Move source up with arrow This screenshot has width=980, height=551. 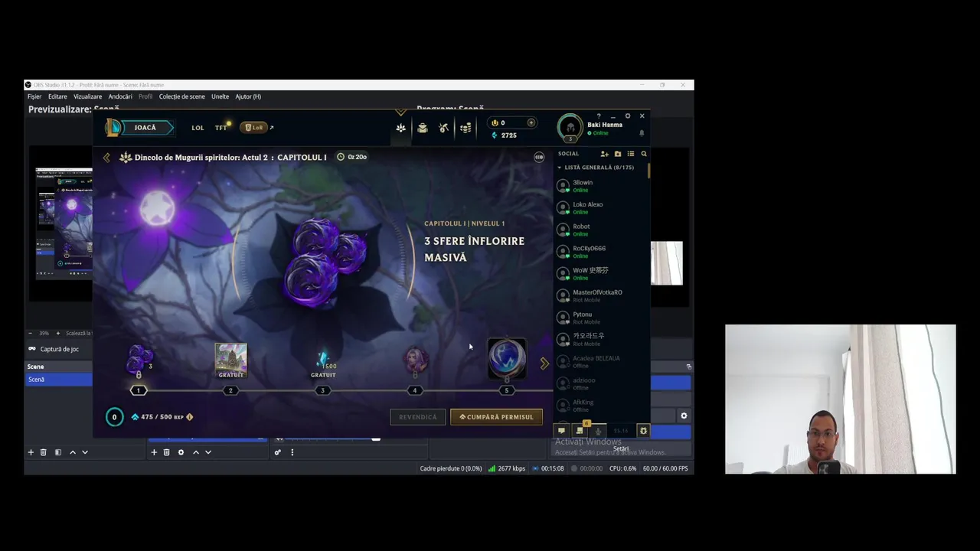point(196,452)
